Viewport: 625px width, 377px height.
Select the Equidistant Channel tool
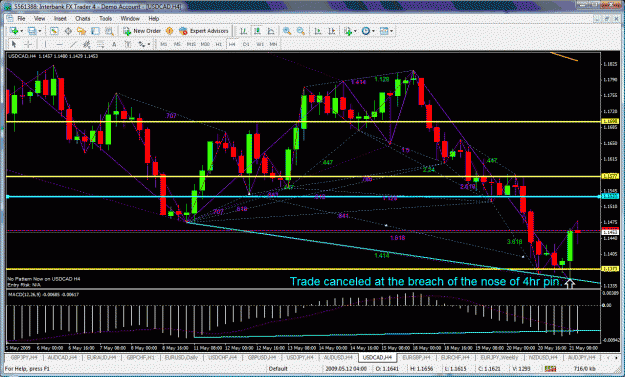[86, 44]
